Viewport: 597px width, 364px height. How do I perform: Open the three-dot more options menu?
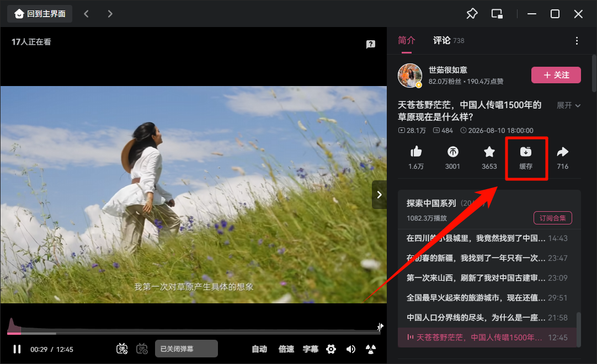click(577, 41)
